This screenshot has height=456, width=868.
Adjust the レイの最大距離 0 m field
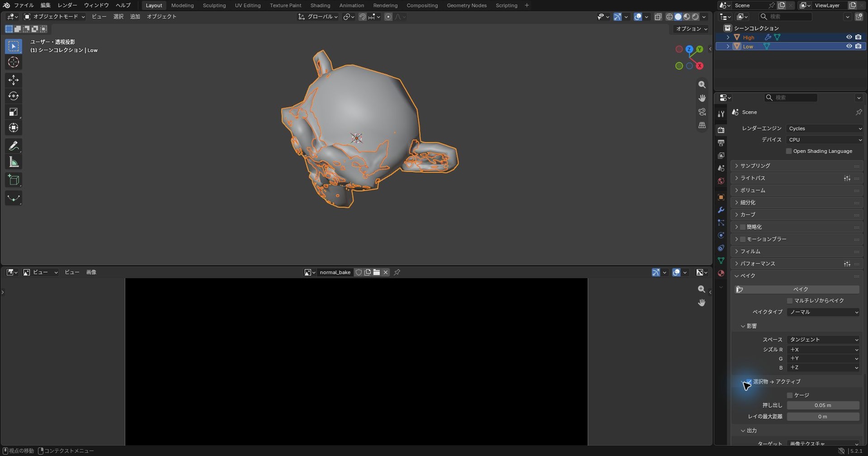pyautogui.click(x=823, y=417)
